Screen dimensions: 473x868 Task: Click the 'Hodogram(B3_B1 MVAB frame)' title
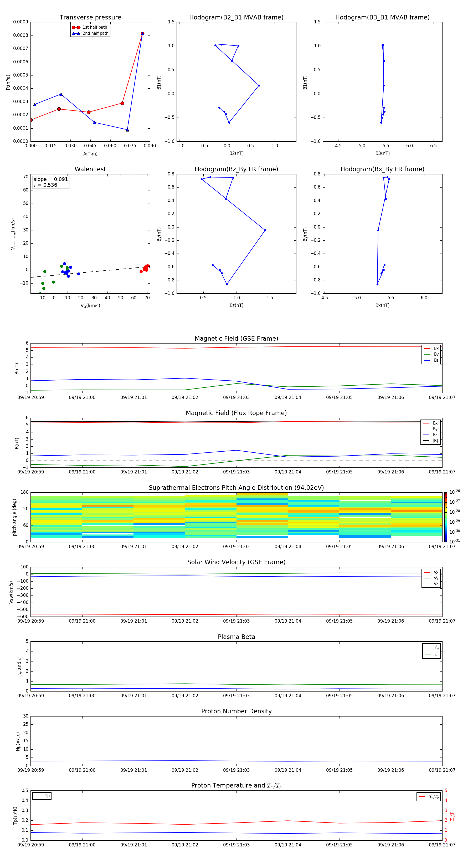click(x=382, y=18)
